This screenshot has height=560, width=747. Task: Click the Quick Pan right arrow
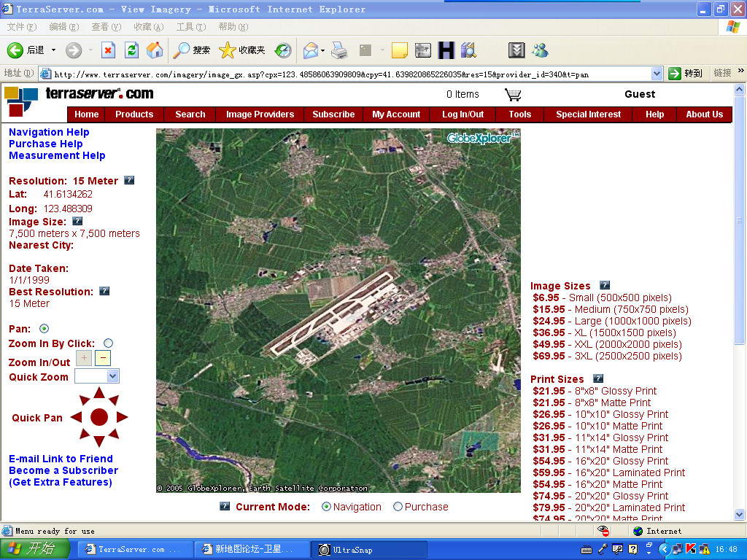coord(122,417)
